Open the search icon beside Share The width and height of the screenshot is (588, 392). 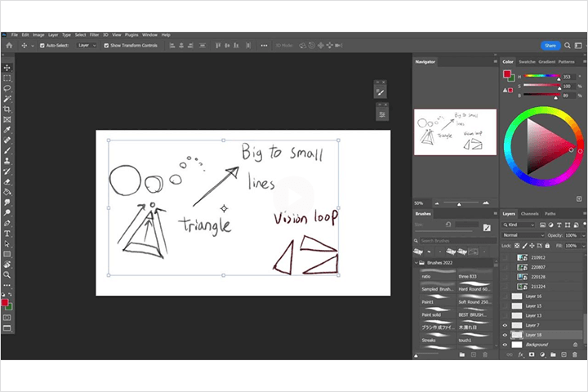(568, 46)
